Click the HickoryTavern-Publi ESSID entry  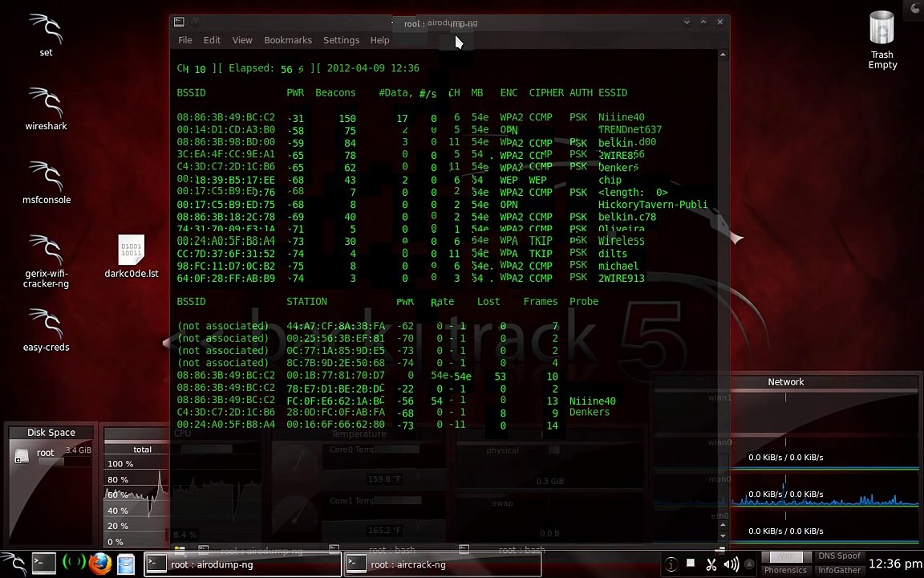[653, 205]
